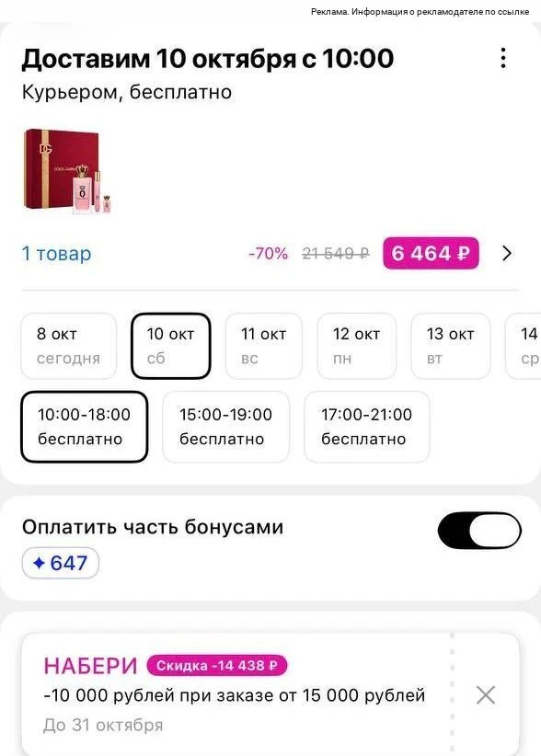Select the 17:00-21:00 free time slot
This screenshot has height=756, width=541.
tap(366, 427)
